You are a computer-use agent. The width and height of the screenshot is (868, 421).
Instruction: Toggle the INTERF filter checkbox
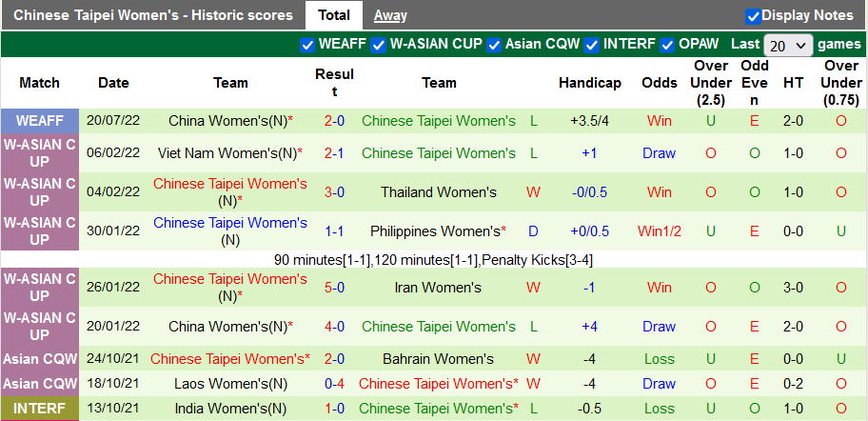click(591, 45)
